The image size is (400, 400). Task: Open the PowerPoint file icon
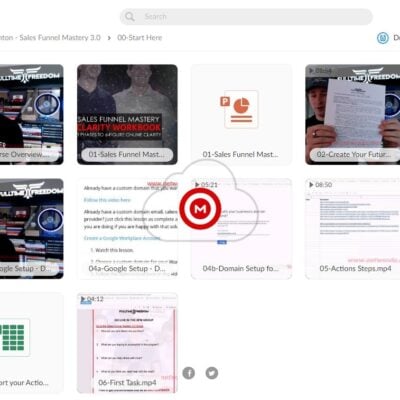coord(239,109)
